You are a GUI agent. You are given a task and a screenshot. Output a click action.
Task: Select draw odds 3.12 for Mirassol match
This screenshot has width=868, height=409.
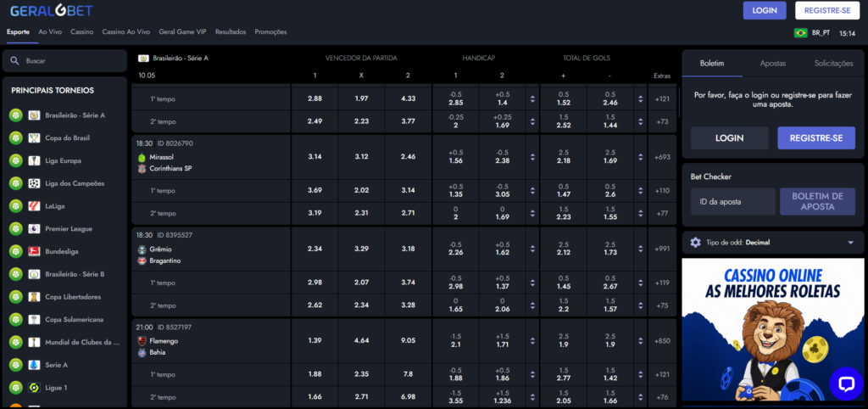[x=361, y=157]
